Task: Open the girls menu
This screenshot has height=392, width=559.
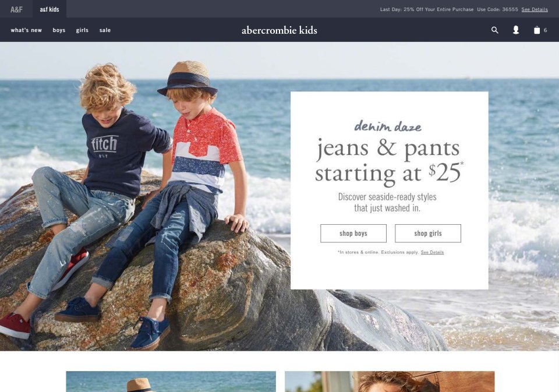Action: pyautogui.click(x=82, y=30)
